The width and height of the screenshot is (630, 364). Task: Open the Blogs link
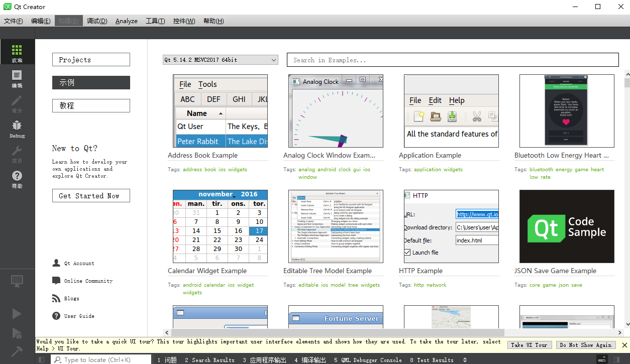(x=72, y=298)
